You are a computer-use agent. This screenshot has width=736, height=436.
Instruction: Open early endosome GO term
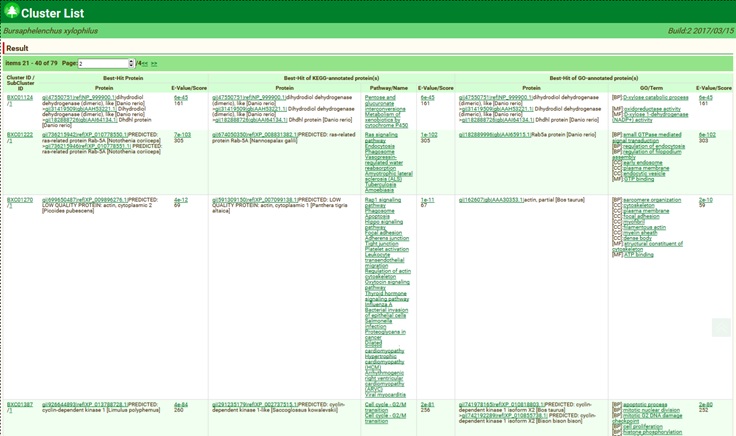[x=643, y=163]
